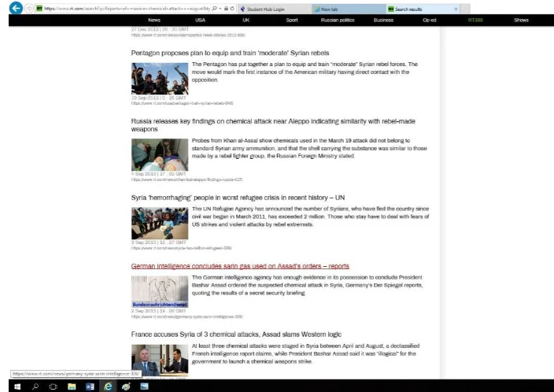Click the taskbar search magnifier icon
Screen dimensions: 554x392
(35, 386)
